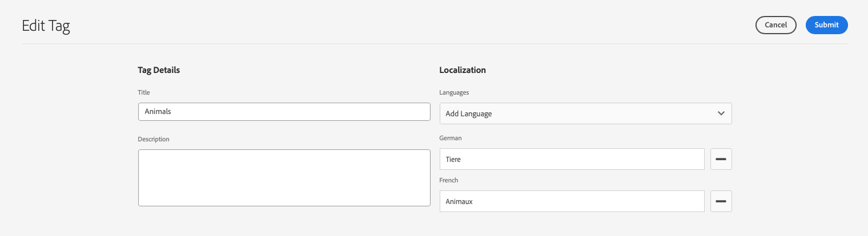
Task: Click the Localization section heading
Action: 463,70
